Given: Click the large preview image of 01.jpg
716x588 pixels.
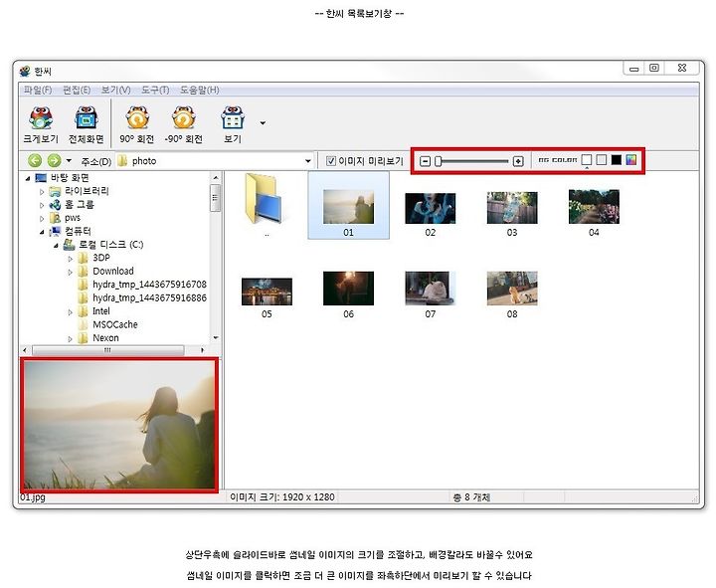Looking at the screenshot, I should 119,425.
